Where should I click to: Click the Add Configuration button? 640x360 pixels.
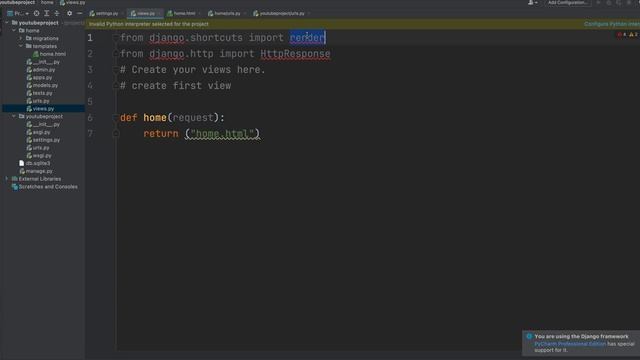[x=567, y=2]
